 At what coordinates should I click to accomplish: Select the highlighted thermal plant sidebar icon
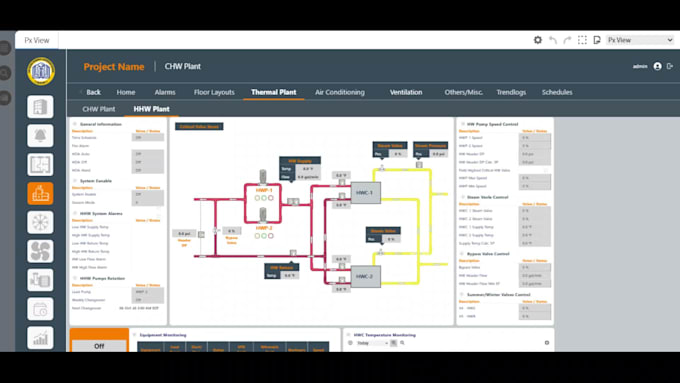coord(40,193)
